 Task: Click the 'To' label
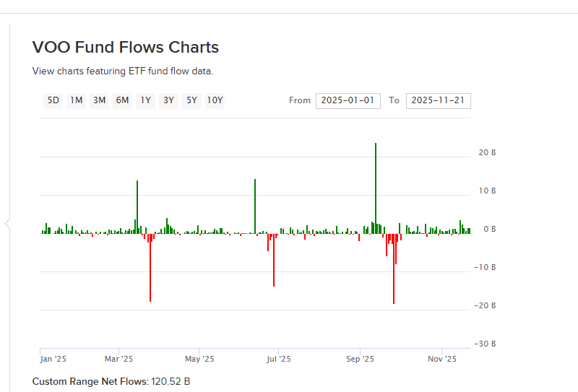click(x=394, y=100)
